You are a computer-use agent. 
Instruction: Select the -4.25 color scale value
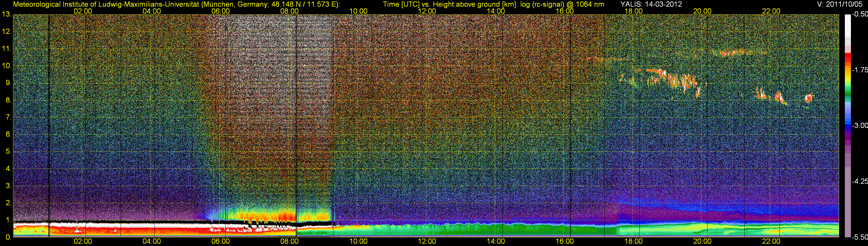coord(860,181)
